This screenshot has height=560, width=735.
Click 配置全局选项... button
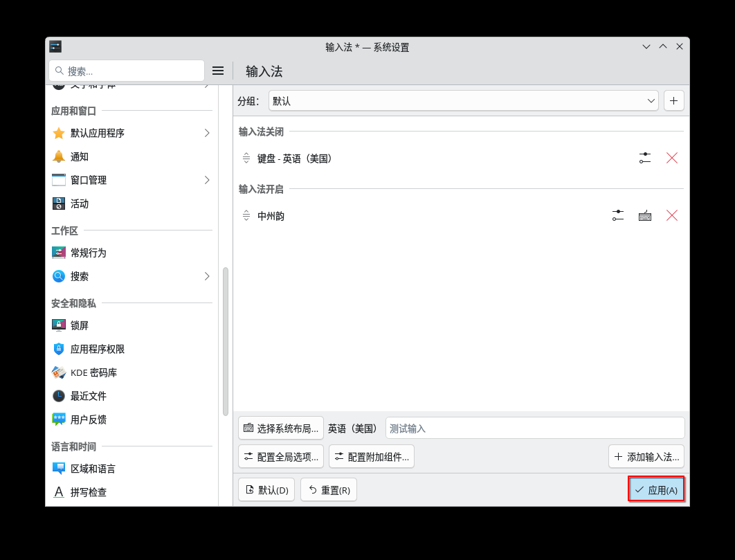pos(280,456)
